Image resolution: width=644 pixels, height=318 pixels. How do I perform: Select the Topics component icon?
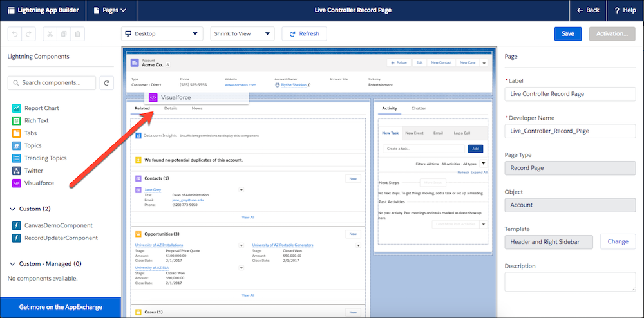(17, 145)
